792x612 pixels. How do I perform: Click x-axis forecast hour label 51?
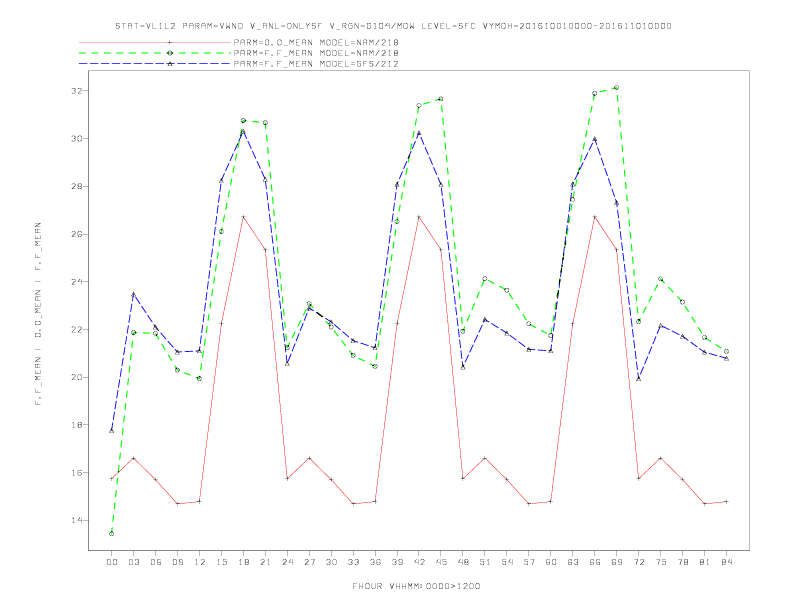485,562
